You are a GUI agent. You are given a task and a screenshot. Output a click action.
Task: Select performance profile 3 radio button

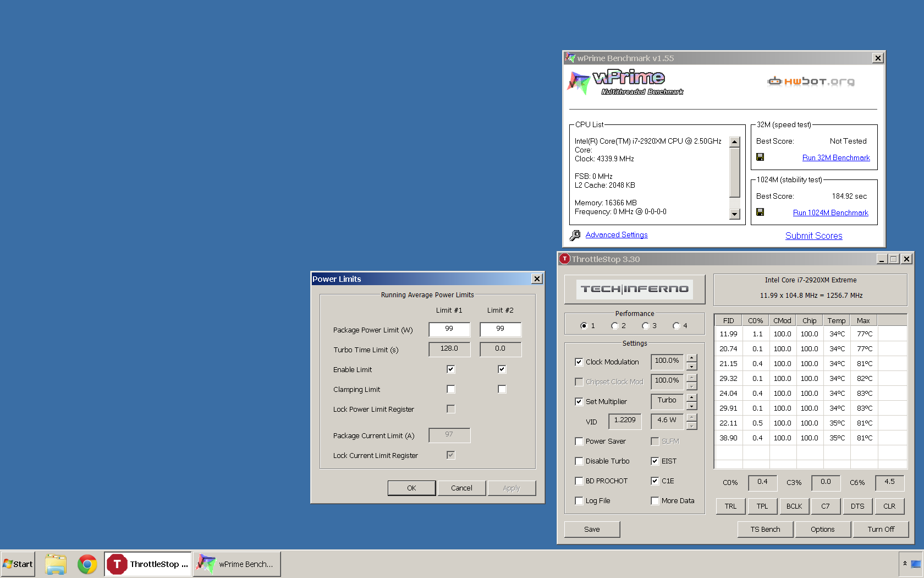645,325
